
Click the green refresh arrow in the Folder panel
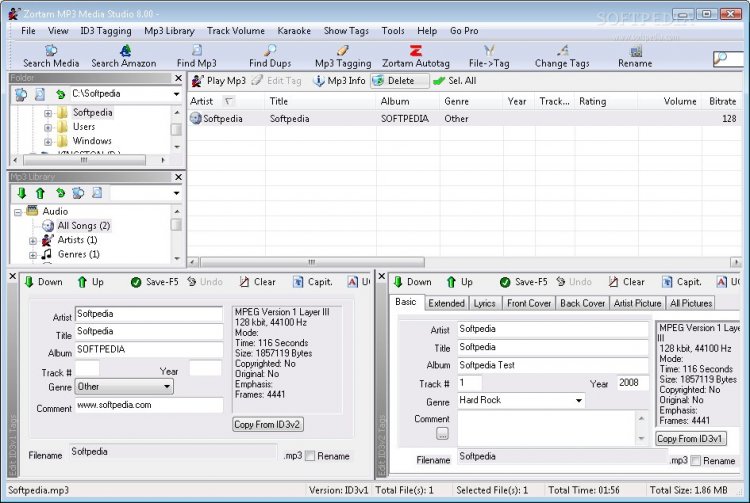60,94
